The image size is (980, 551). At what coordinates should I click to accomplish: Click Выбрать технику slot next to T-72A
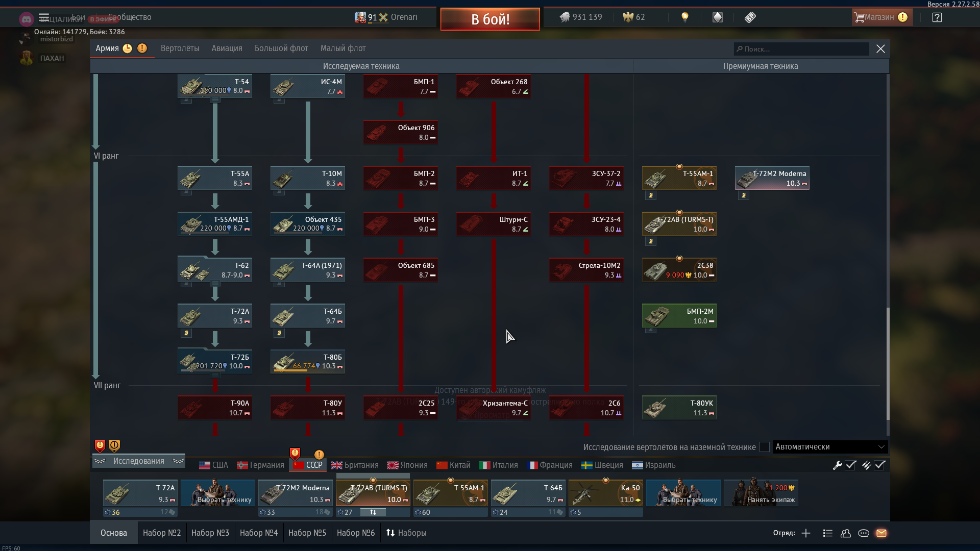218,493
